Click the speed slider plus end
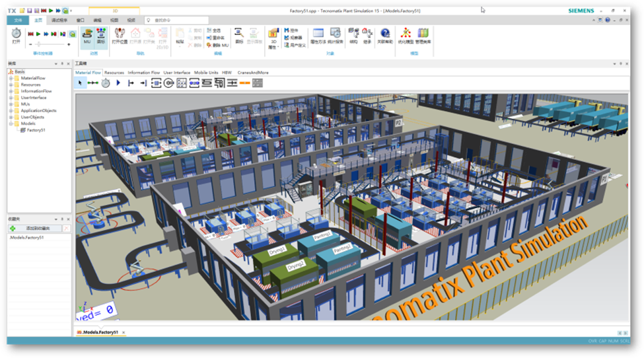644x358 pixels. tap(69, 44)
